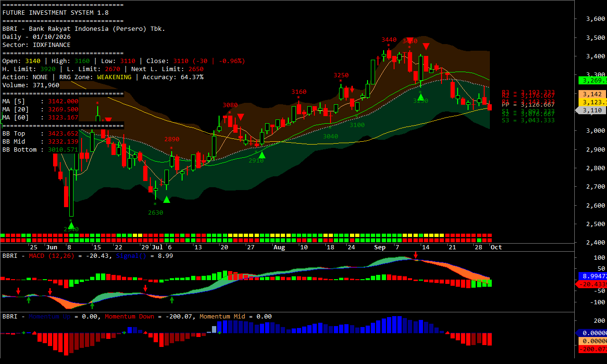This screenshot has height=364, width=607.
Task: Click the BB Bottom value 3010.571
Action: 63,150
